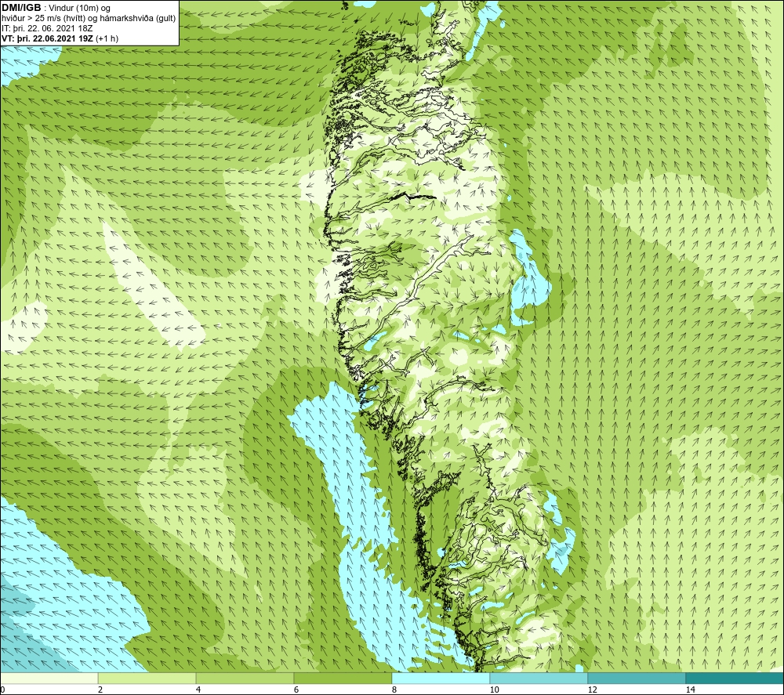Click the scale label '8'
This screenshot has width=784, height=695.
point(394,690)
